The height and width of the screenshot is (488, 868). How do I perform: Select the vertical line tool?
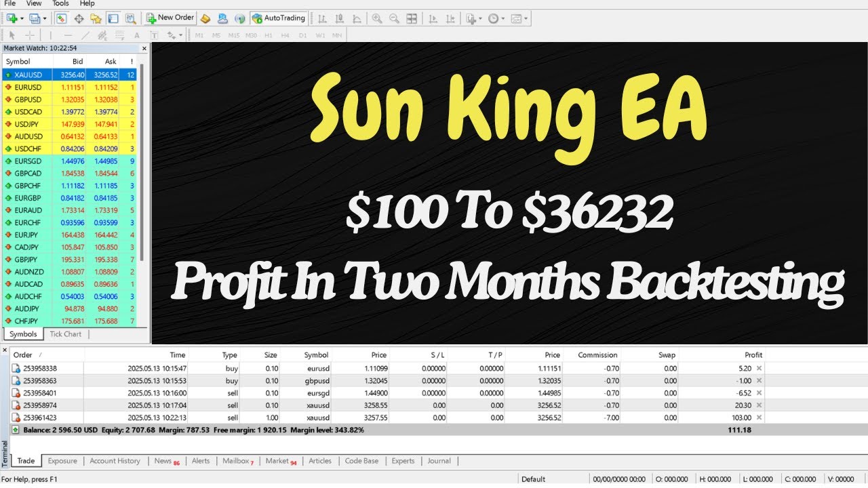click(50, 35)
